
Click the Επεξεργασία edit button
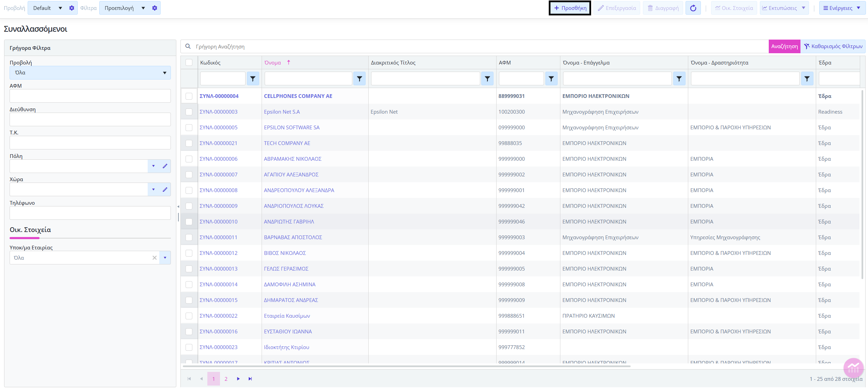tap(617, 8)
